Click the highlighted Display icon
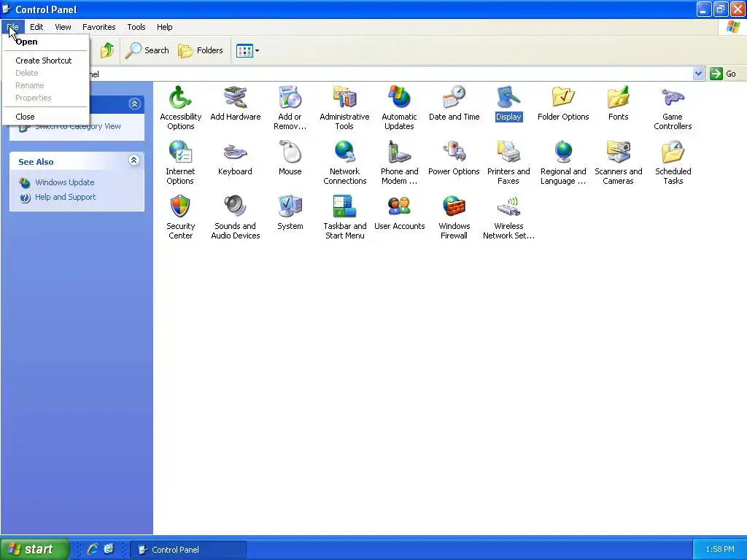This screenshot has width=747, height=560. (x=508, y=104)
